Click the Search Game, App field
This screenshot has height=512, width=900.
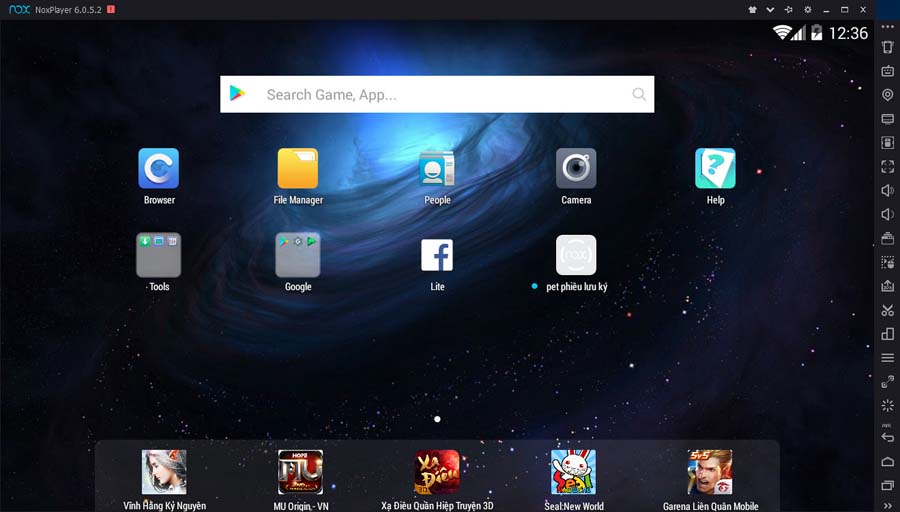click(437, 94)
